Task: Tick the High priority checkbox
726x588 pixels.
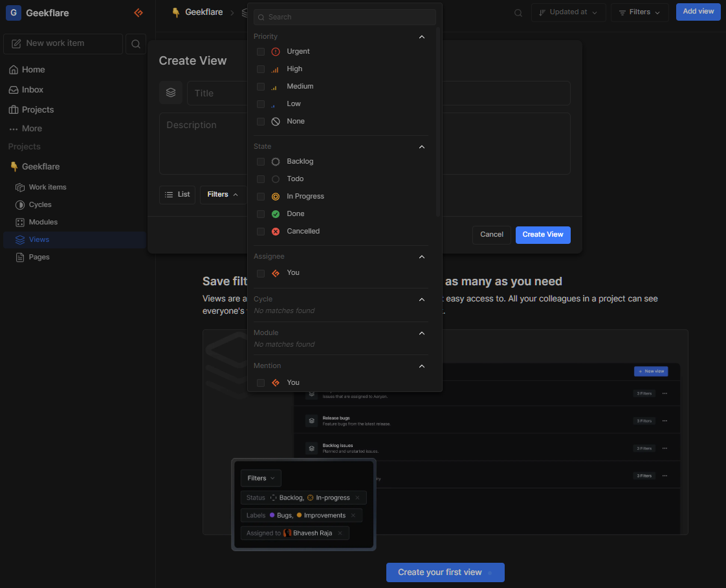Action: point(261,69)
